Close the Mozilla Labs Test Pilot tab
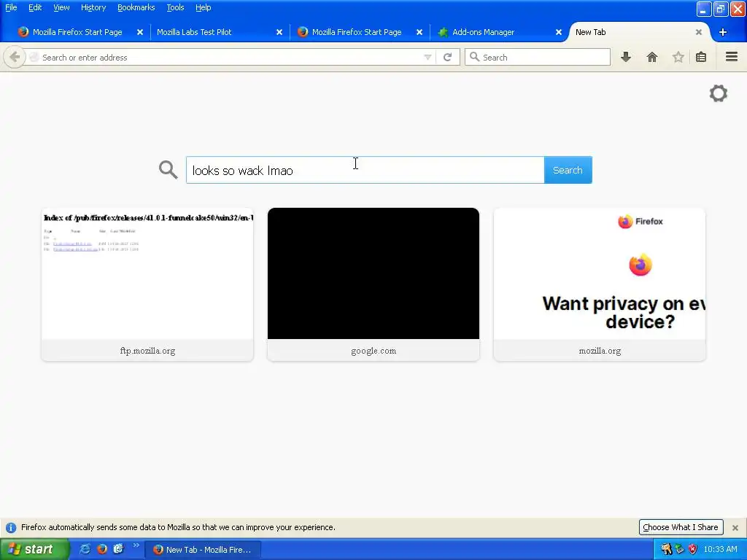This screenshot has height=560, width=747. point(279,32)
